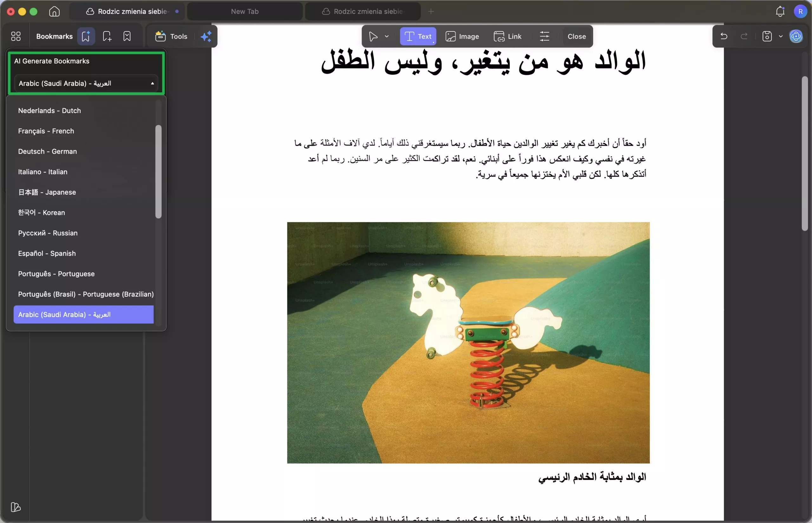Open the thumbnails grid panel icon
Image resolution: width=812 pixels, height=523 pixels.
pyautogui.click(x=16, y=36)
